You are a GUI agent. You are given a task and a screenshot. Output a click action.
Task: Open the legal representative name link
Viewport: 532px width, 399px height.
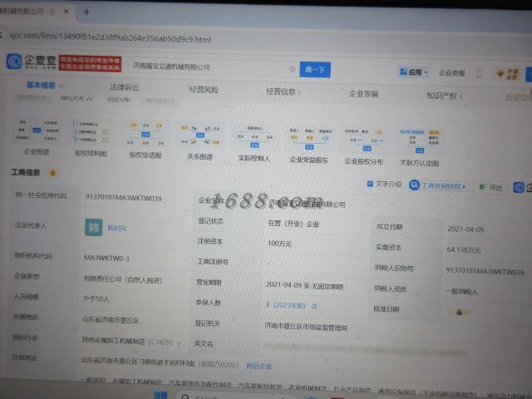(x=116, y=228)
